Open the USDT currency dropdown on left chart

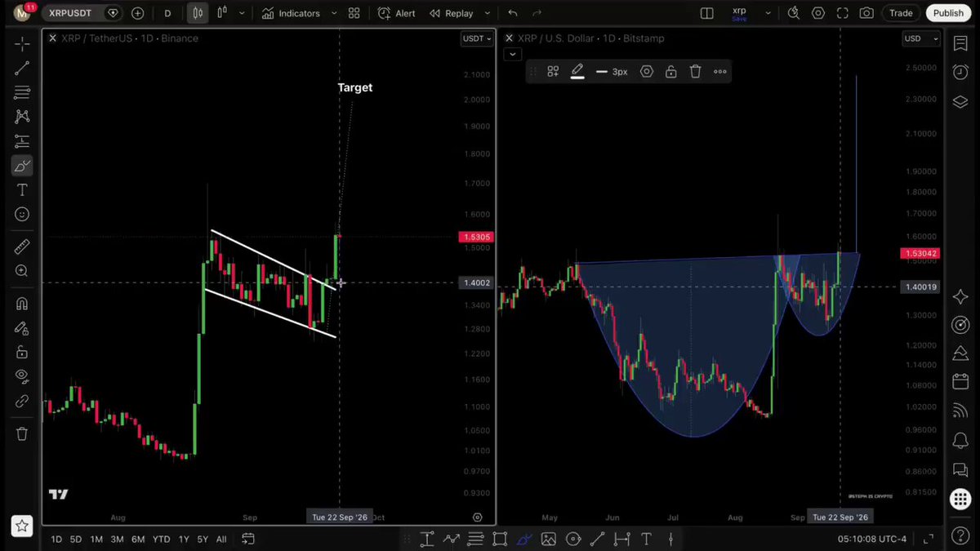click(x=477, y=38)
